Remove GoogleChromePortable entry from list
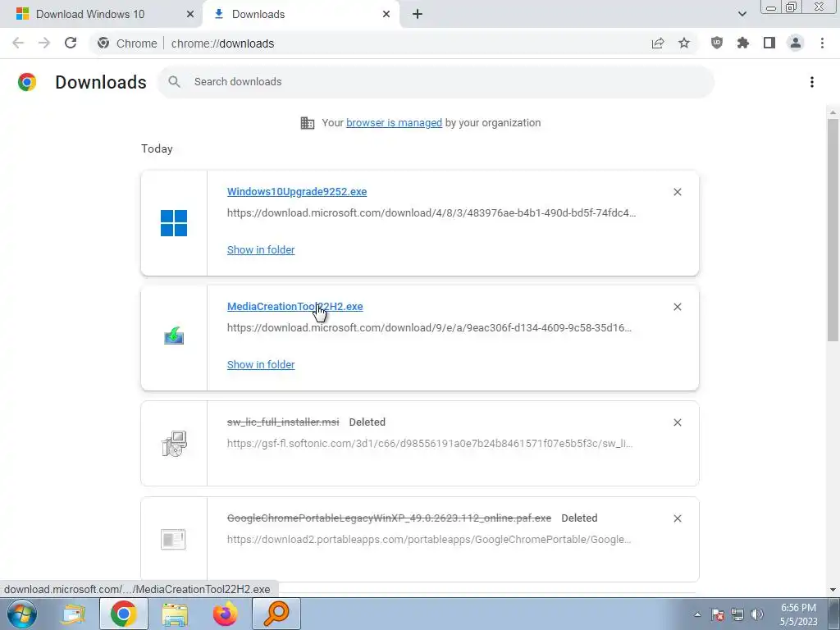 pos(678,518)
